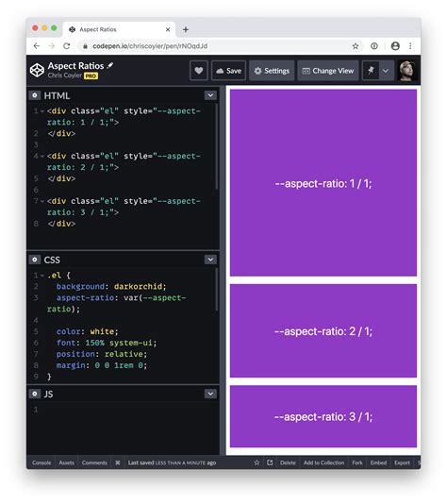Open HTML editor settings gear
The image size is (447, 504).
[35, 95]
